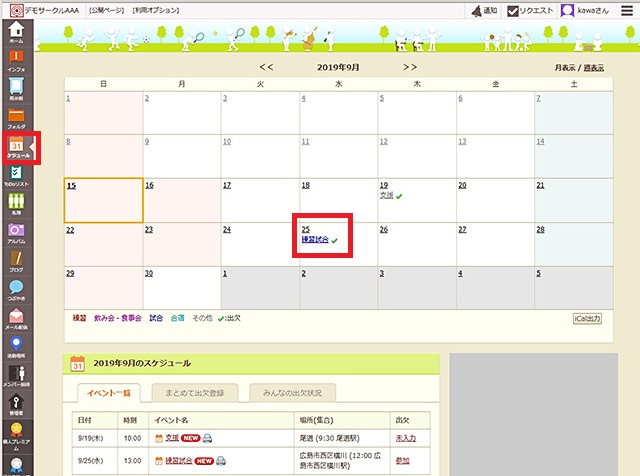Click 未入力 attendance link for 9/19
The height and width of the screenshot is (476, 640).
pos(405,438)
